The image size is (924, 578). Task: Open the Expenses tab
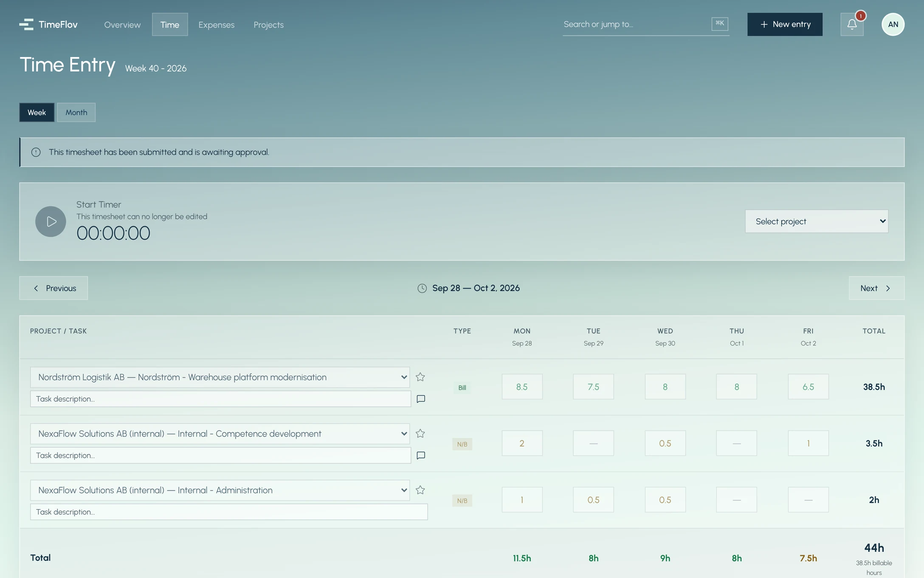pos(217,25)
